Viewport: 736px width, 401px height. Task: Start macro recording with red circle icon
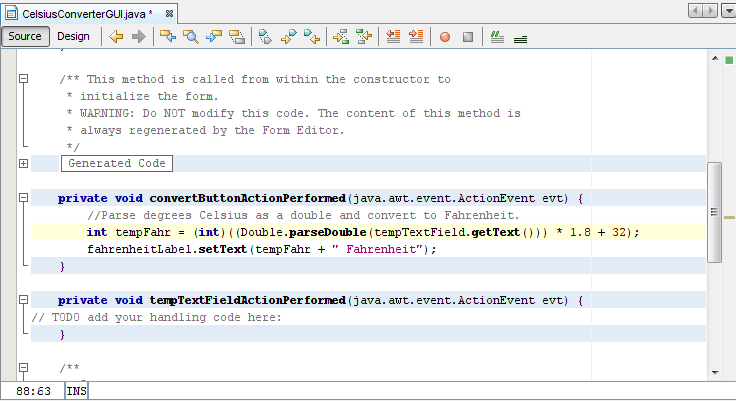444,37
